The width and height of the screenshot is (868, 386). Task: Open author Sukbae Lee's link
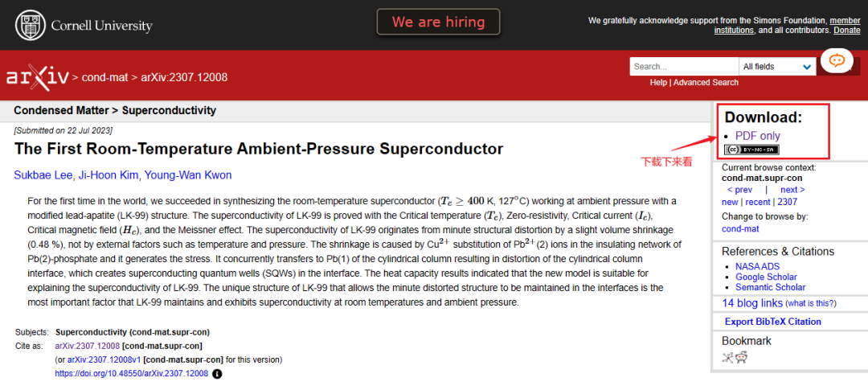tap(43, 175)
